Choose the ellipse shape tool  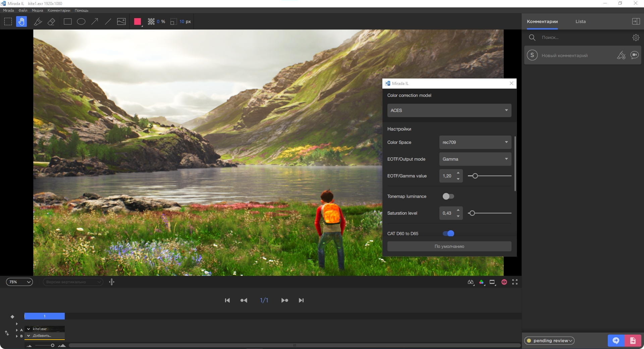tap(81, 21)
